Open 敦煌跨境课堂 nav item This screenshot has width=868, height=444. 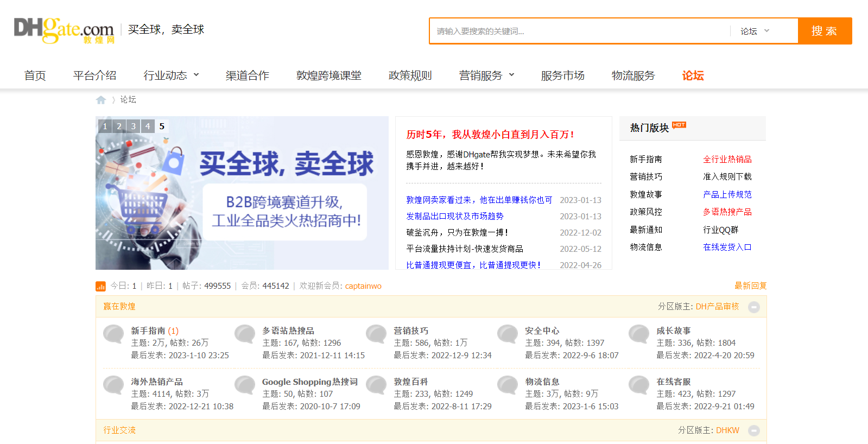tap(328, 75)
